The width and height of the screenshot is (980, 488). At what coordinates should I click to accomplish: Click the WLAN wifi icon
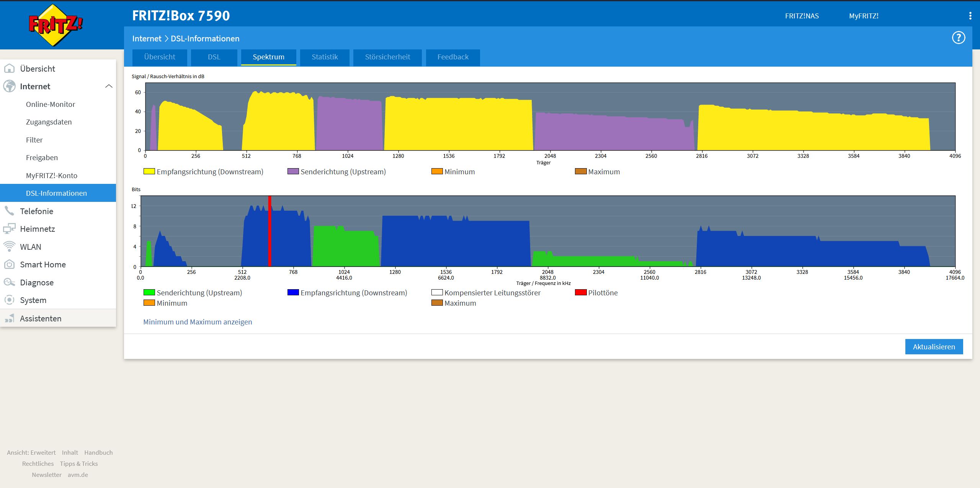(x=9, y=247)
